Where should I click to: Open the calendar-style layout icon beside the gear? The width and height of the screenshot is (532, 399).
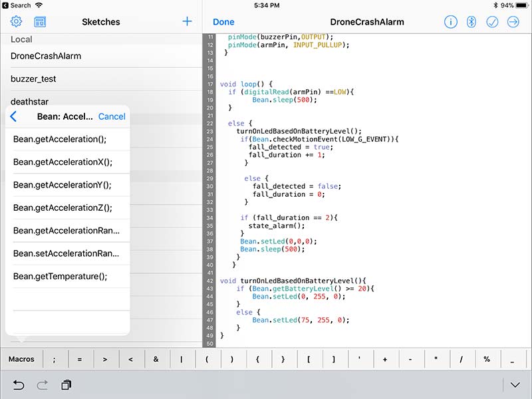point(40,22)
